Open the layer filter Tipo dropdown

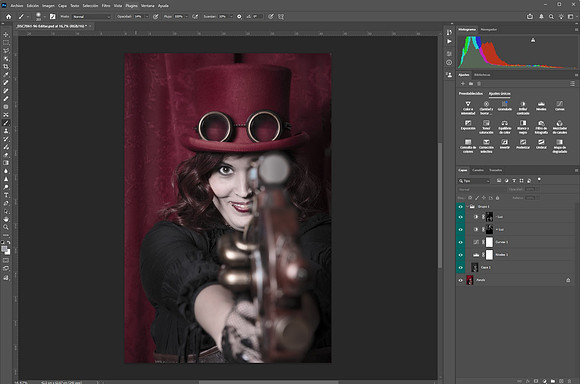474,181
